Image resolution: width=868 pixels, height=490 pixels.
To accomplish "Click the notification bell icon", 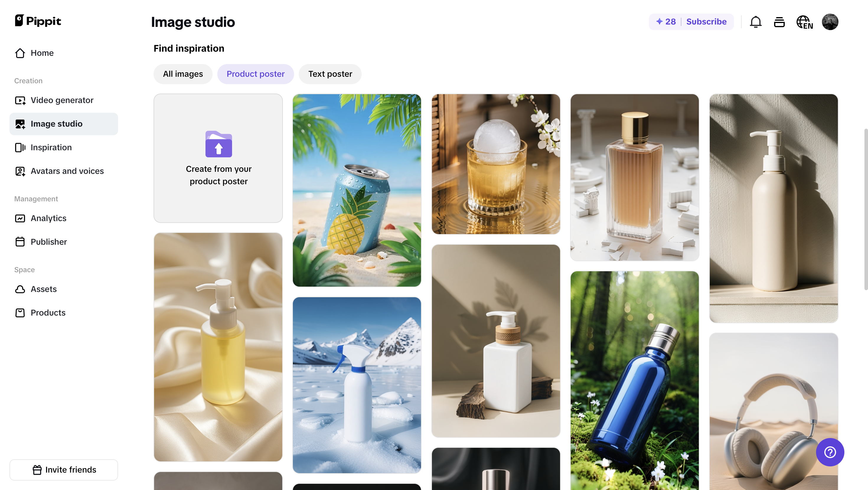I will (756, 22).
